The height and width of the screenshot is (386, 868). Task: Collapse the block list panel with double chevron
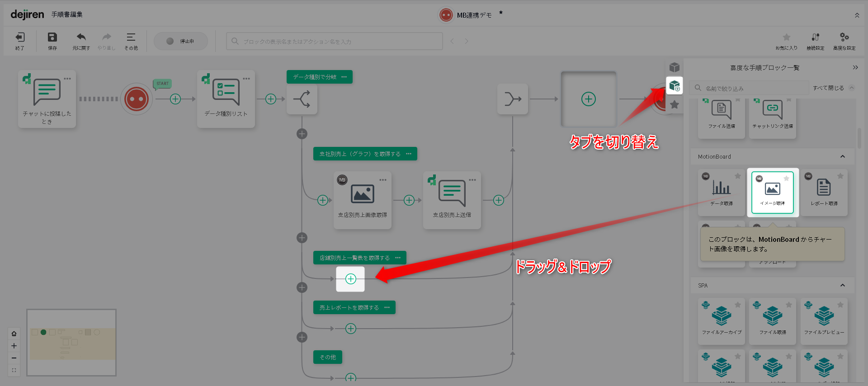click(x=855, y=67)
